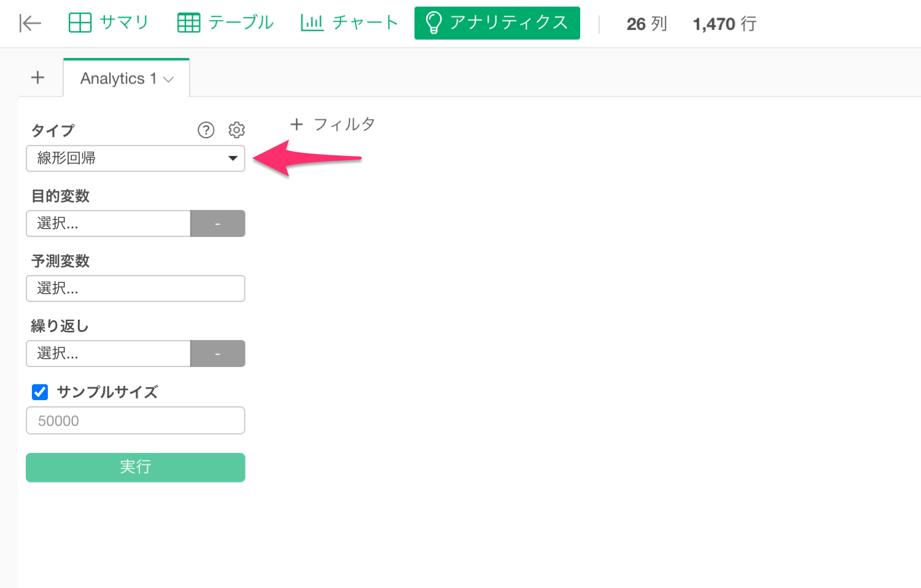Screen dimensions: 921x588
Task: Choose a column in the 目的変数 selector
Action: [108, 223]
